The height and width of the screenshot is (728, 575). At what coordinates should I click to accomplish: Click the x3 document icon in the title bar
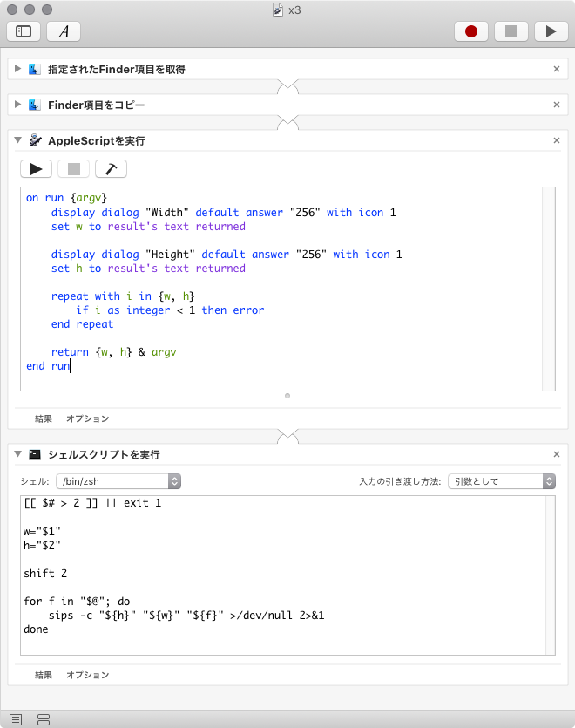(278, 10)
